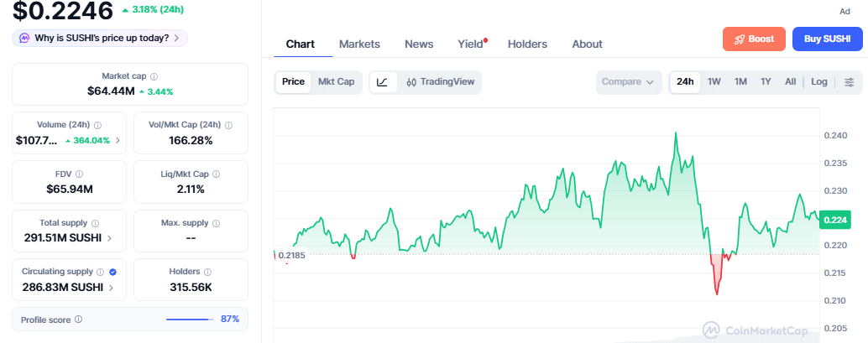868x343 pixels.
Task: Click the FDV info icon
Action: (x=79, y=174)
